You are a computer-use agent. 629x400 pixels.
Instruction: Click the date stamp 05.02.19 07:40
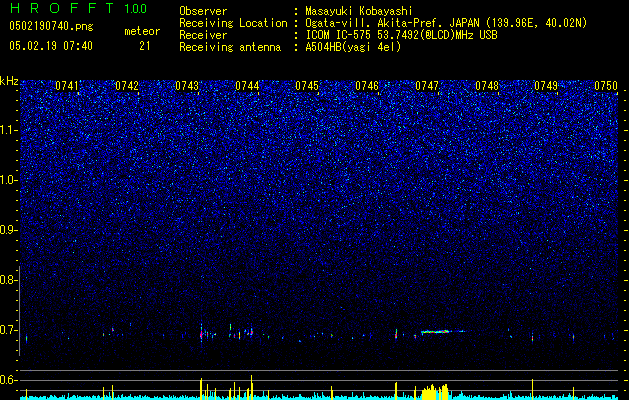tap(51, 46)
